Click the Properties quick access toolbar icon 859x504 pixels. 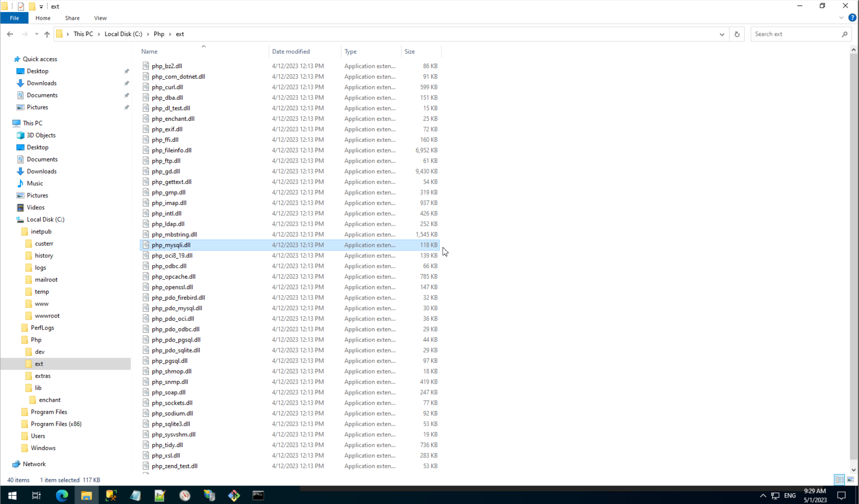pyautogui.click(x=21, y=6)
